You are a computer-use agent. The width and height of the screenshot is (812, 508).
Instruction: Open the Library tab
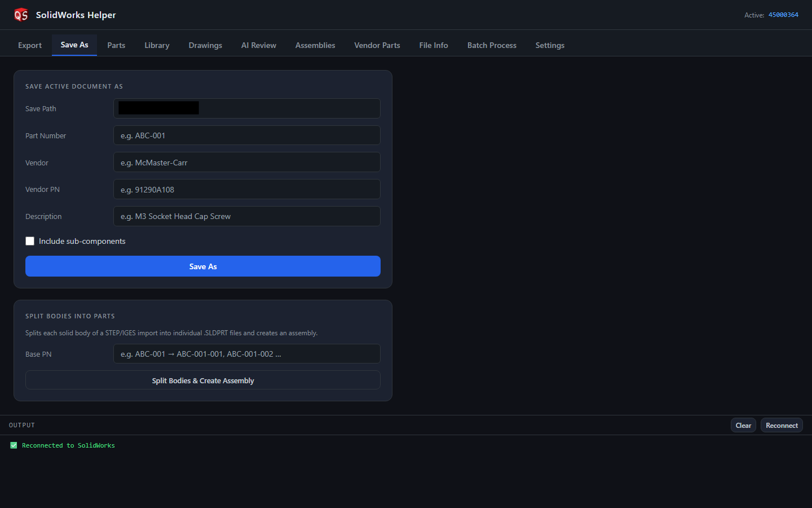(157, 45)
